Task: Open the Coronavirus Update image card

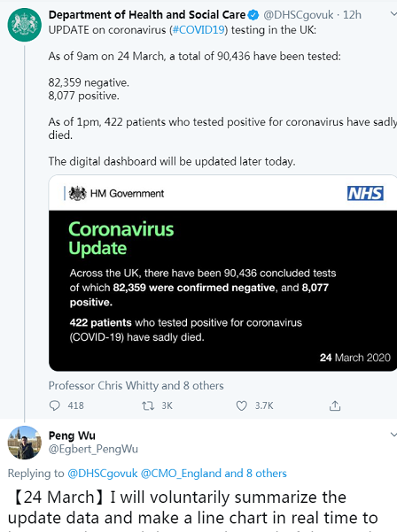Action: point(222,274)
